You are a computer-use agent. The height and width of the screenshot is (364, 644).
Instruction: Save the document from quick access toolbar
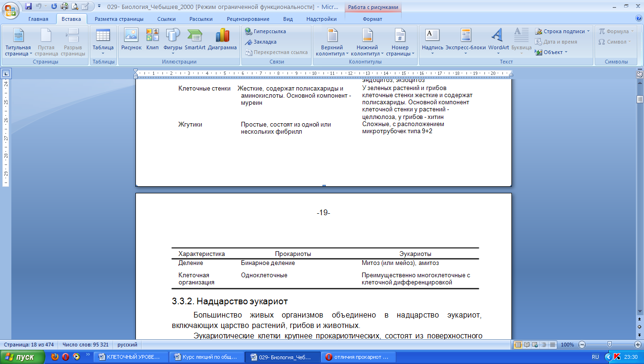pos(29,6)
